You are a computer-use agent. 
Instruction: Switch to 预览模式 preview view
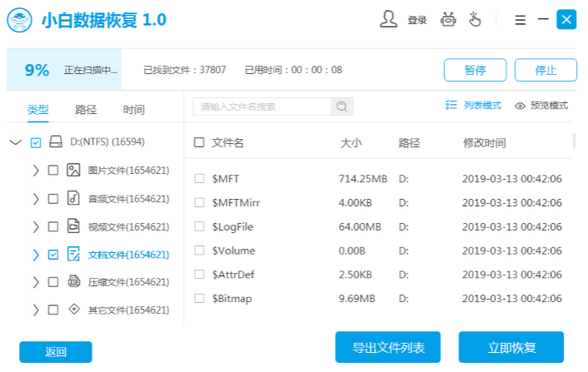pyautogui.click(x=549, y=105)
